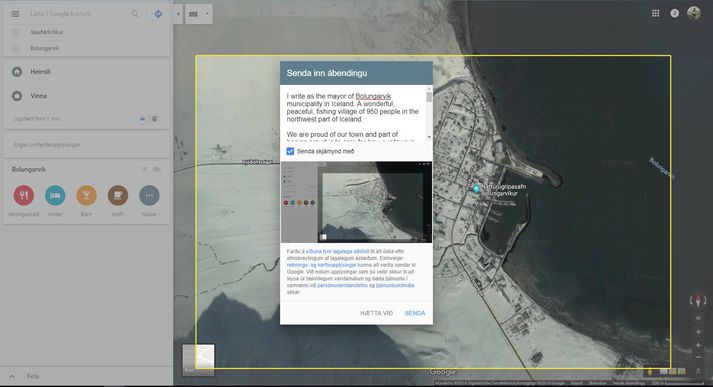Open the Google apps grid
Viewport: 713px width, 387px height.
[x=656, y=13]
